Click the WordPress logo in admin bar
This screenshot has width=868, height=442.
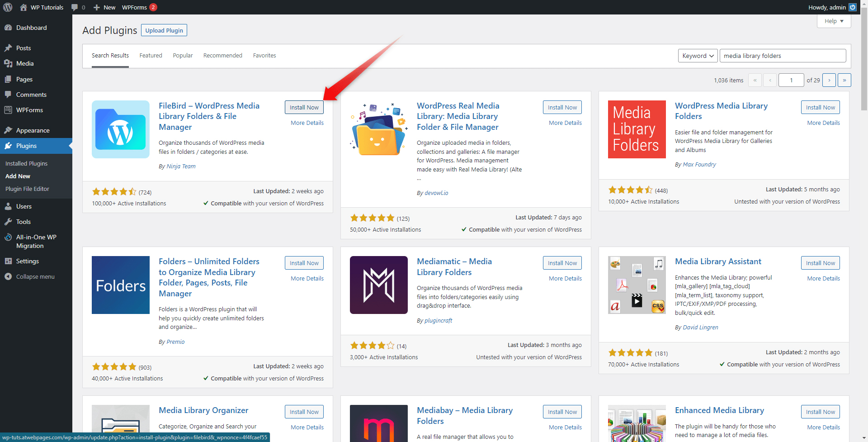click(x=8, y=7)
